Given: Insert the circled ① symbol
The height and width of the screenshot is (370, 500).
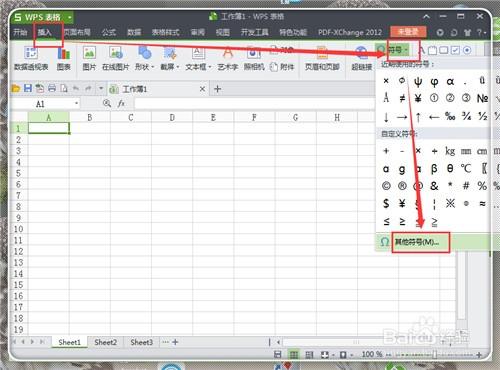Looking at the screenshot, I should click(x=434, y=98).
